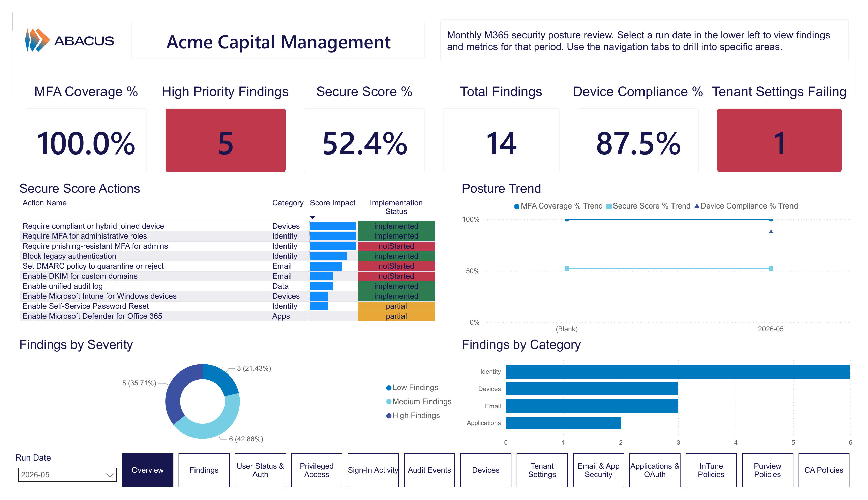Open the Purview Policies page

tap(767, 470)
